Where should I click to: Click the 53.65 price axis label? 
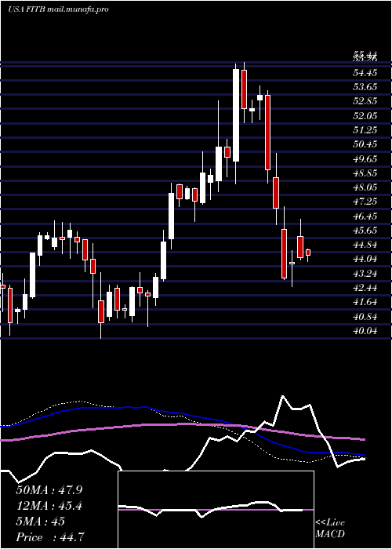[365, 87]
